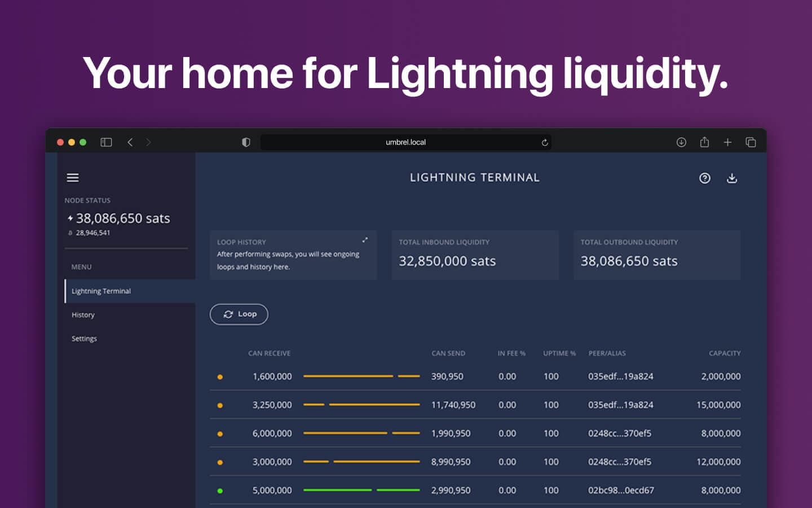The image size is (812, 508).
Task: Click can-send value 390,950
Action: [447, 376]
